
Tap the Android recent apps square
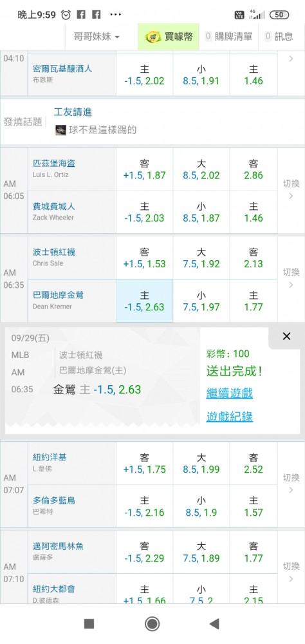(89, 624)
